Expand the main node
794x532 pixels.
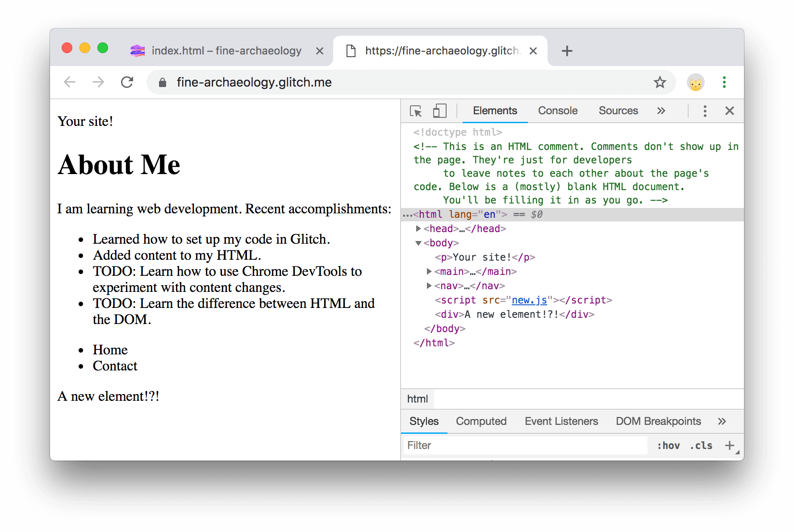pos(429,271)
